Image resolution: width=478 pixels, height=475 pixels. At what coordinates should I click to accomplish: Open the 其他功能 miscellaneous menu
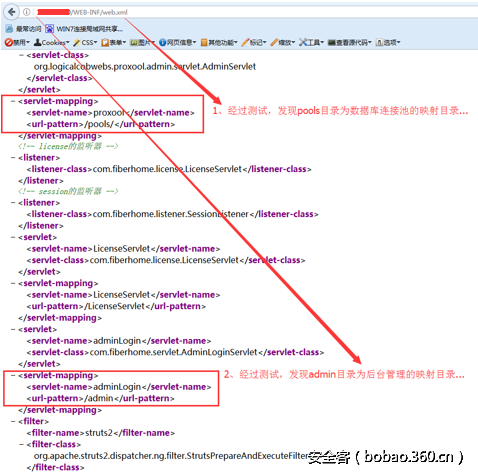[x=219, y=42]
